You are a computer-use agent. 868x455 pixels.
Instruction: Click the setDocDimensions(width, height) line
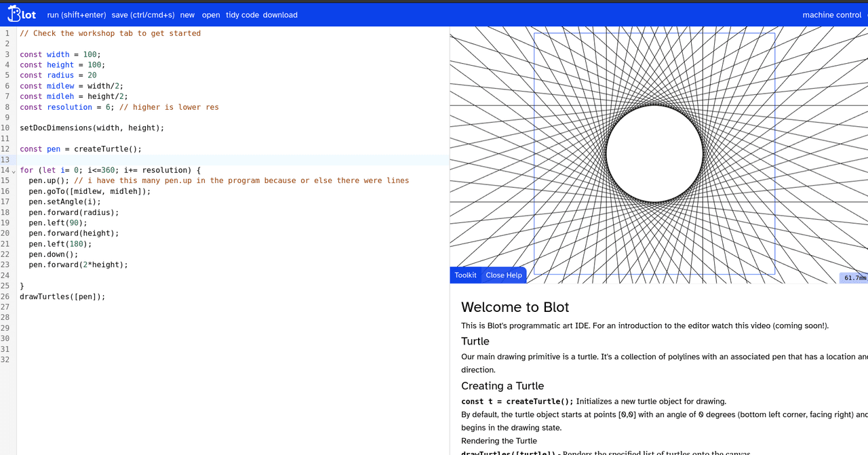[x=92, y=128]
